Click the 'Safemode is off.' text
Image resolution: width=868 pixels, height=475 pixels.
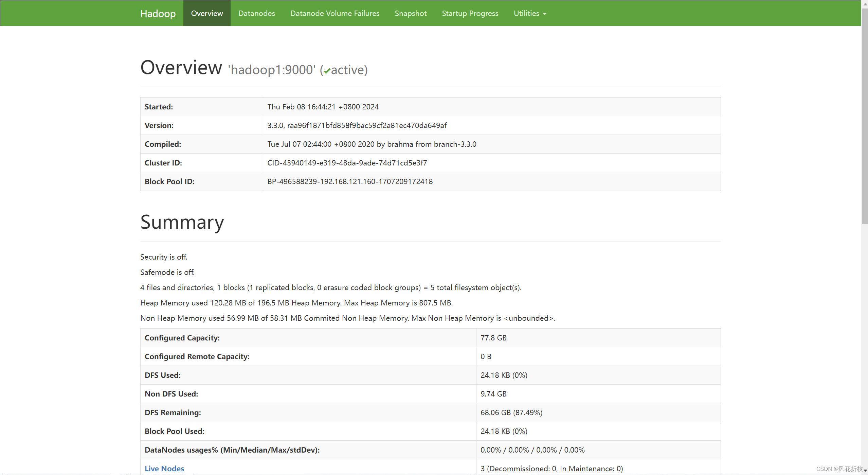(x=167, y=272)
